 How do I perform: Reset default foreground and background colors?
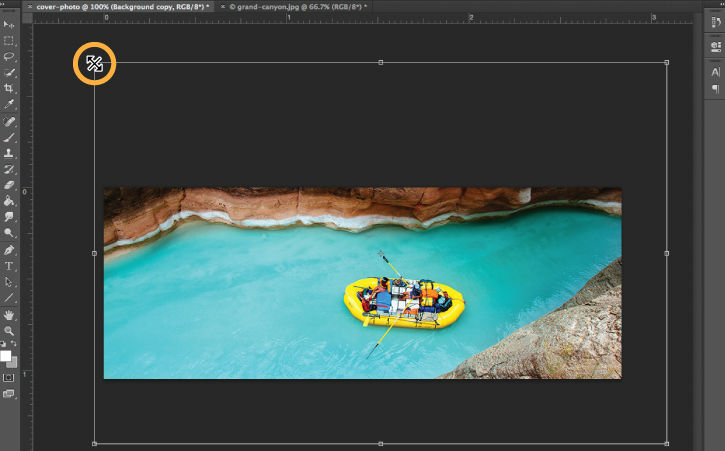(3, 344)
